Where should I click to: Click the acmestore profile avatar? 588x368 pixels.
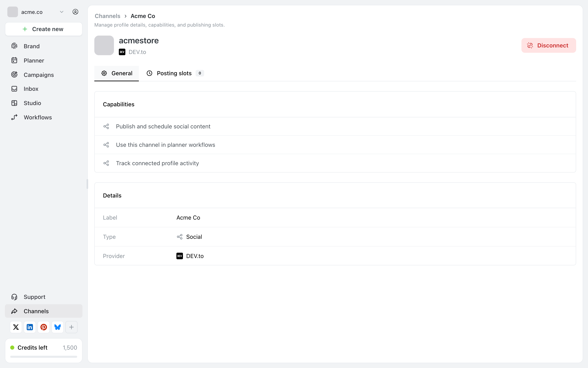(104, 46)
